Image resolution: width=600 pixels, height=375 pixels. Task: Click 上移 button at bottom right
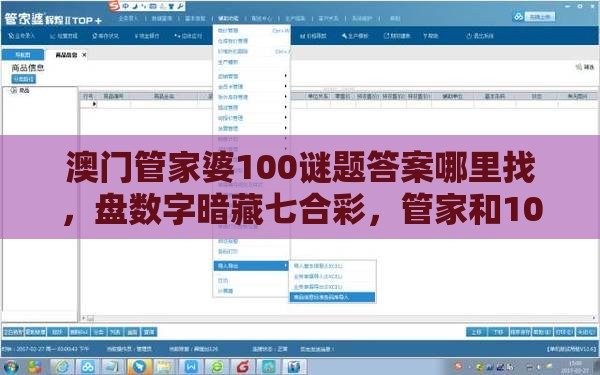tap(476, 332)
